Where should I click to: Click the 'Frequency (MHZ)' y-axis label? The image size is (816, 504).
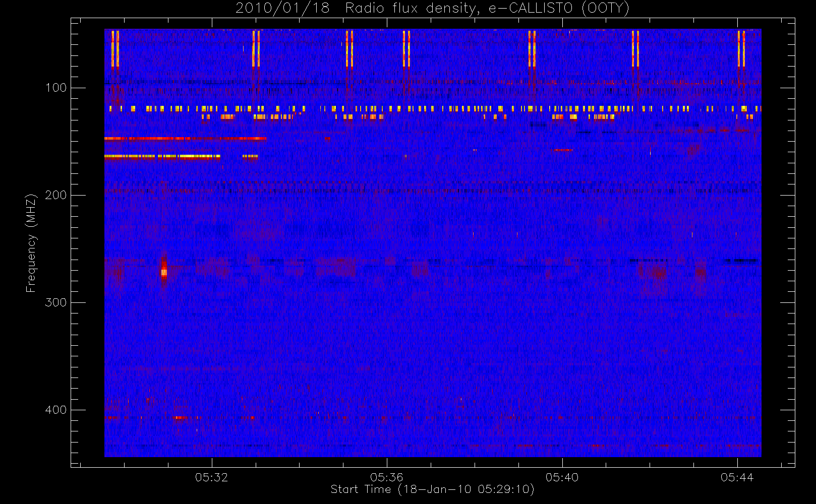coord(31,243)
